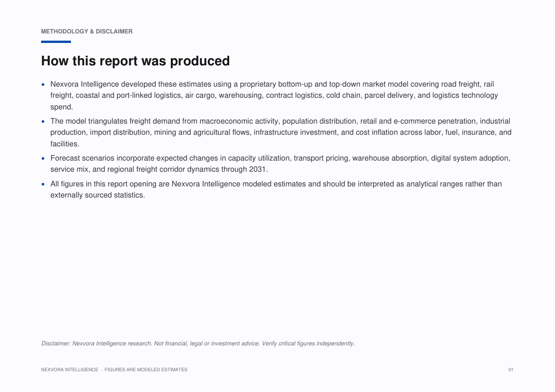The image size is (555, 392).
Task: Click the 'FIGURES ARE MODELED ESTIMATES' footer text
Action: (x=146, y=370)
